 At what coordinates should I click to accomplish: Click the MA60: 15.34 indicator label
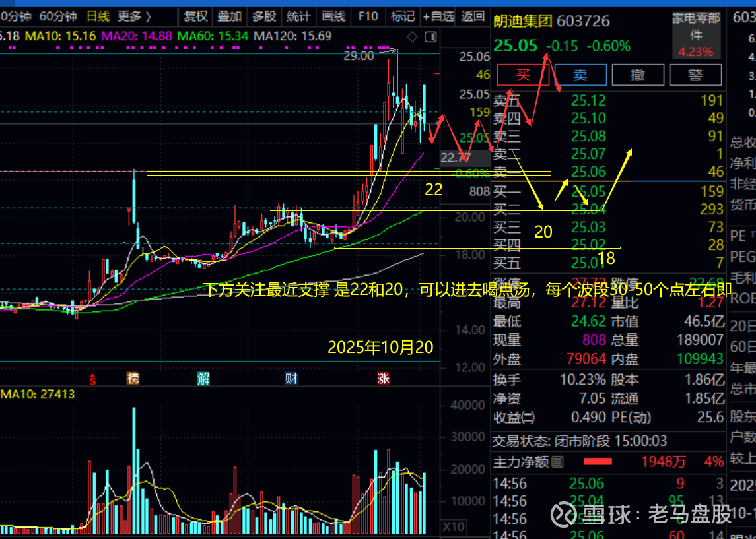tap(213, 36)
